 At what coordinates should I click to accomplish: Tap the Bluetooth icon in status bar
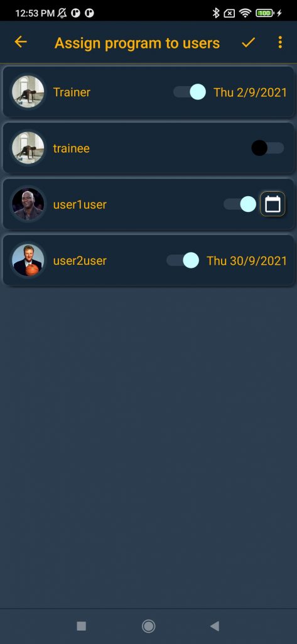216,13
